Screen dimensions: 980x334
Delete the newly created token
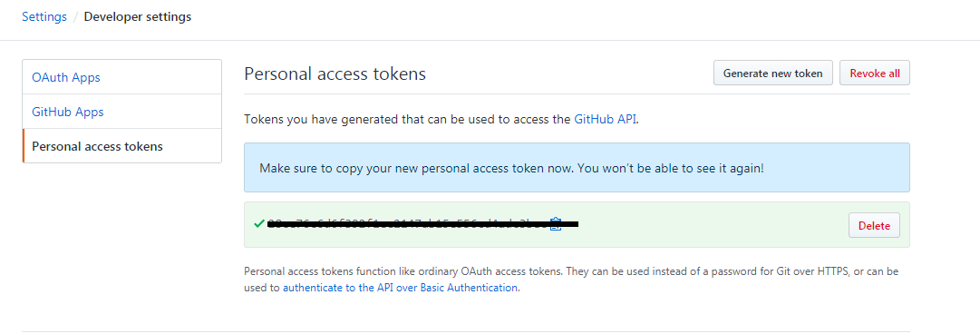click(x=874, y=225)
